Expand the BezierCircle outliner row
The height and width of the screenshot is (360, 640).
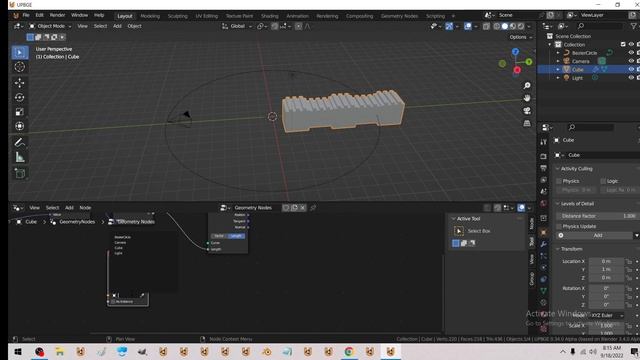click(558, 53)
